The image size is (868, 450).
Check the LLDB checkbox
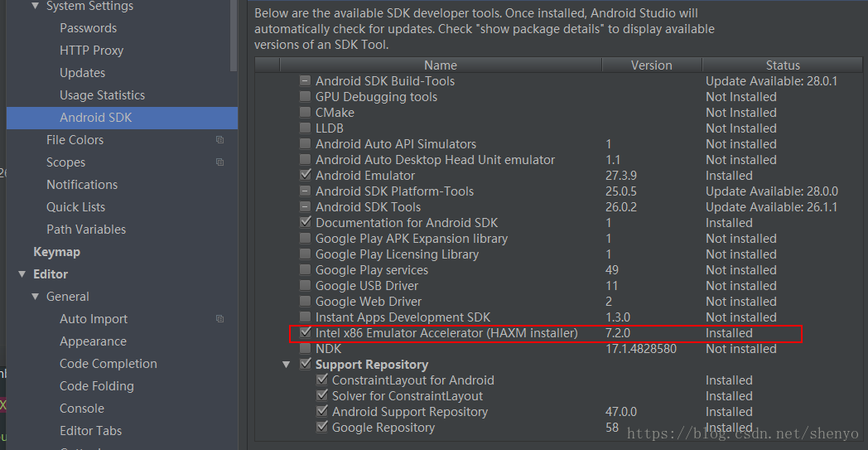click(305, 128)
